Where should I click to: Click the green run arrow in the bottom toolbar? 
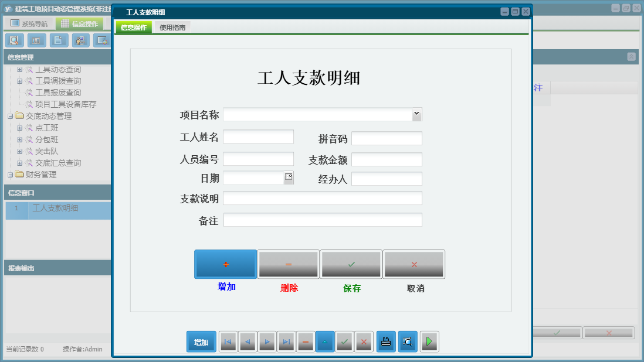pyautogui.click(x=429, y=341)
